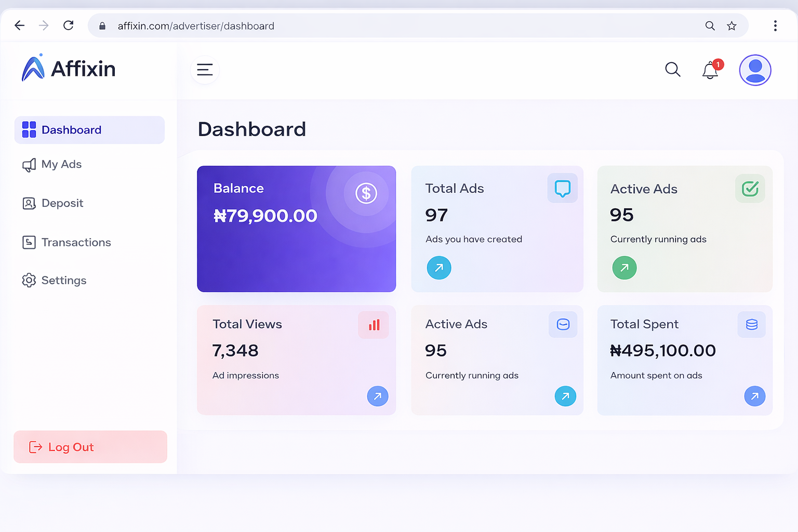Click the Total Spent coins stack icon
798x532 pixels.
pos(751,325)
